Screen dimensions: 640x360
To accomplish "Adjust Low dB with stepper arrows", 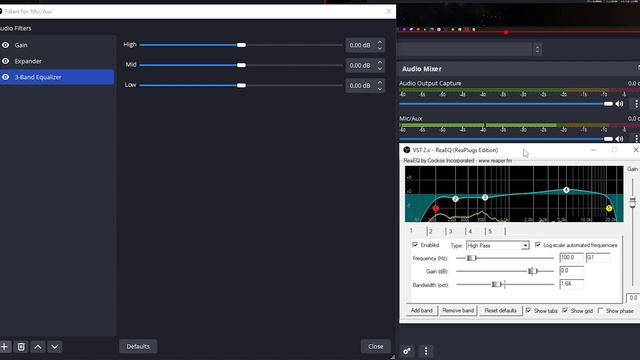I will [380, 86].
